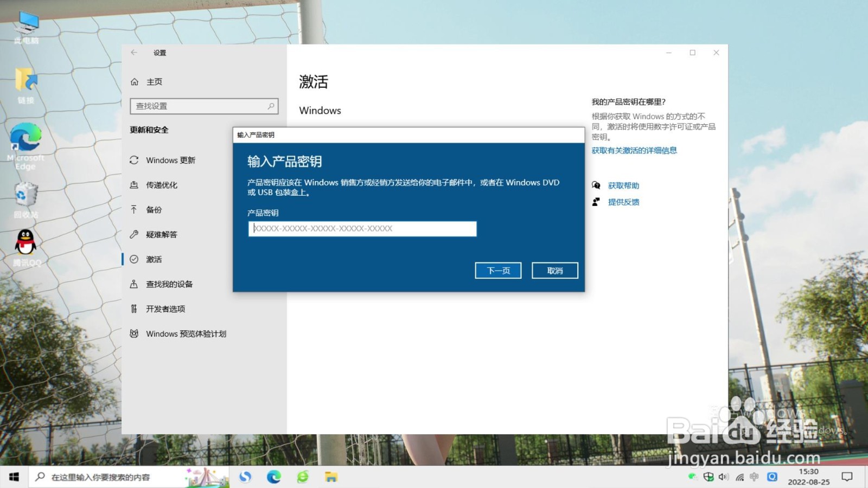Click Microsoft Edge desktop shortcut

pyautogui.click(x=25, y=146)
